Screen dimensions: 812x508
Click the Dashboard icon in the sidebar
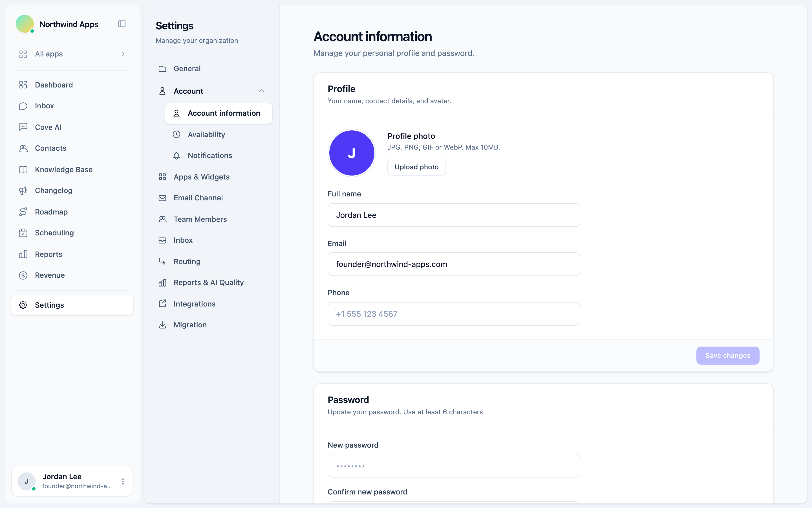23,85
